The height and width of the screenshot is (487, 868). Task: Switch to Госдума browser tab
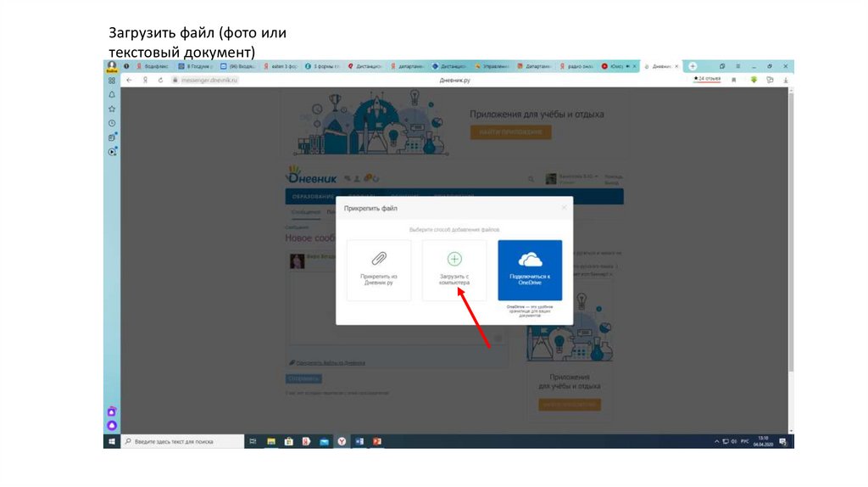[x=196, y=66]
